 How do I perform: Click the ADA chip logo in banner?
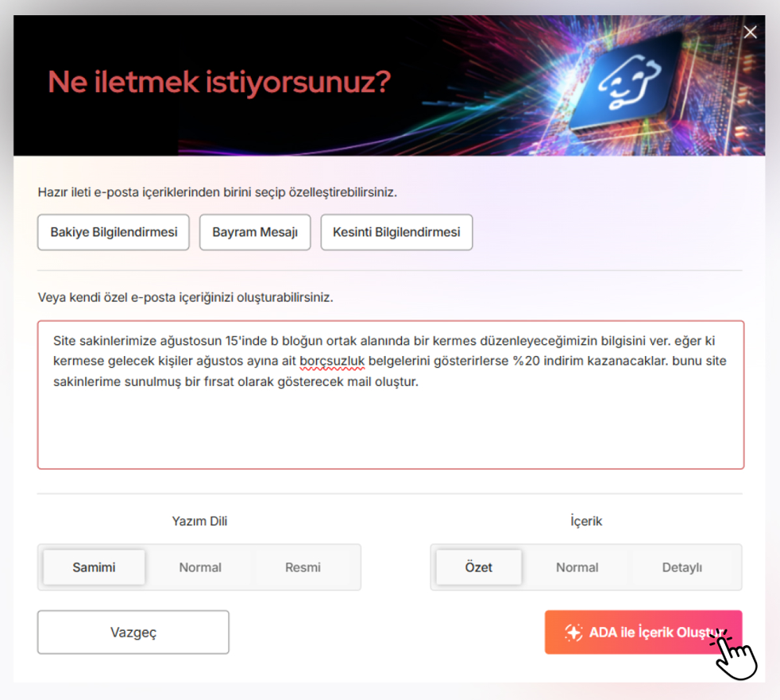pos(629,83)
